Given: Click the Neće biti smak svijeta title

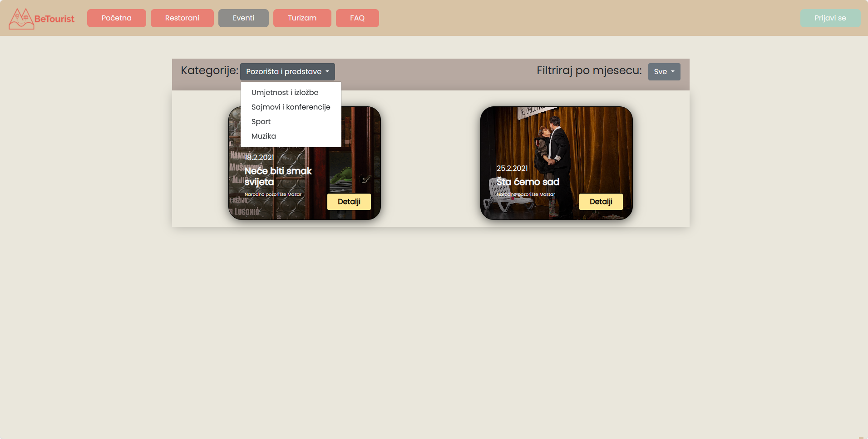Looking at the screenshot, I should [278, 176].
